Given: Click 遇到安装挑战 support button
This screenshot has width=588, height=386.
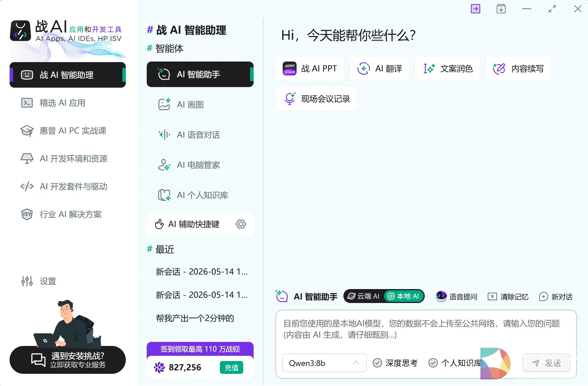Looking at the screenshot, I should coord(68,360).
